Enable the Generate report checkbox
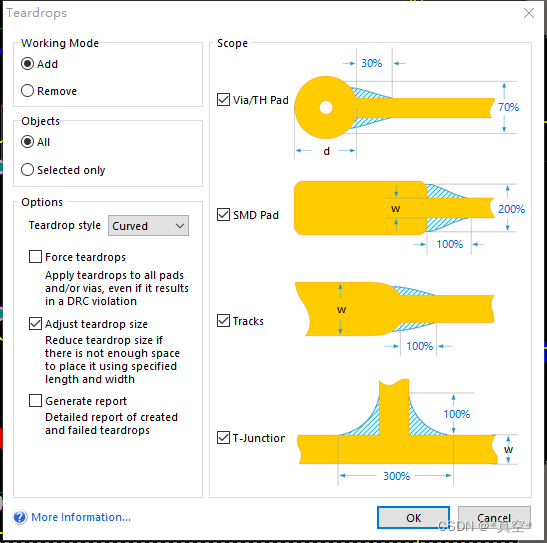Viewport: 547px width, 543px height. (35, 401)
